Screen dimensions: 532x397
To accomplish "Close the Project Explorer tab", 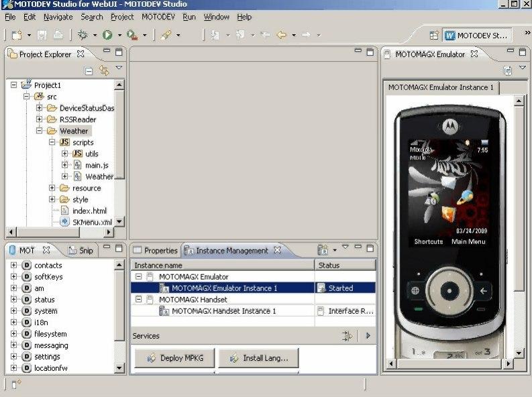I will click(x=81, y=54).
